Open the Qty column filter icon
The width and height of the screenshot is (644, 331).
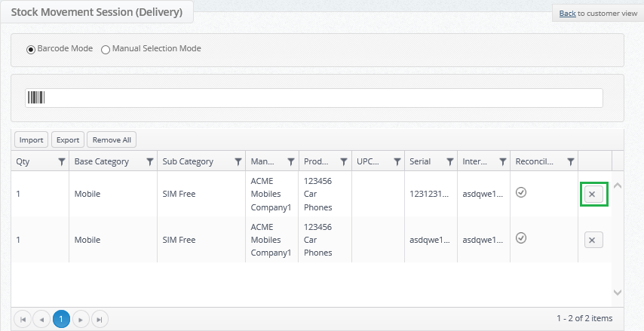(x=62, y=162)
